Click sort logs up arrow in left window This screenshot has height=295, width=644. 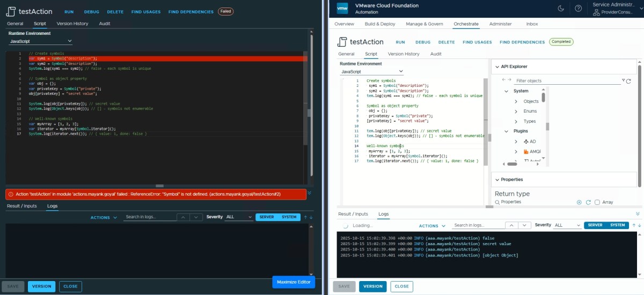click(x=305, y=217)
